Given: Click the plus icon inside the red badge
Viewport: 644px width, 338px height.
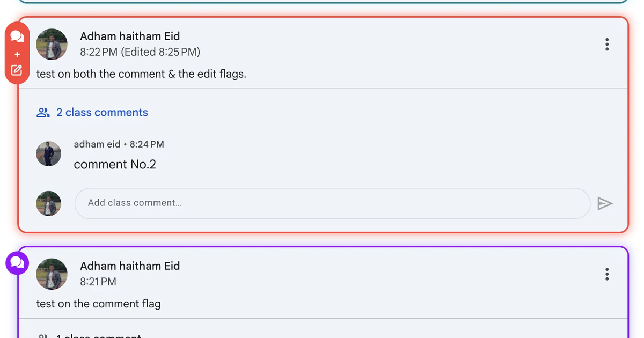Looking at the screenshot, I should coord(17,54).
